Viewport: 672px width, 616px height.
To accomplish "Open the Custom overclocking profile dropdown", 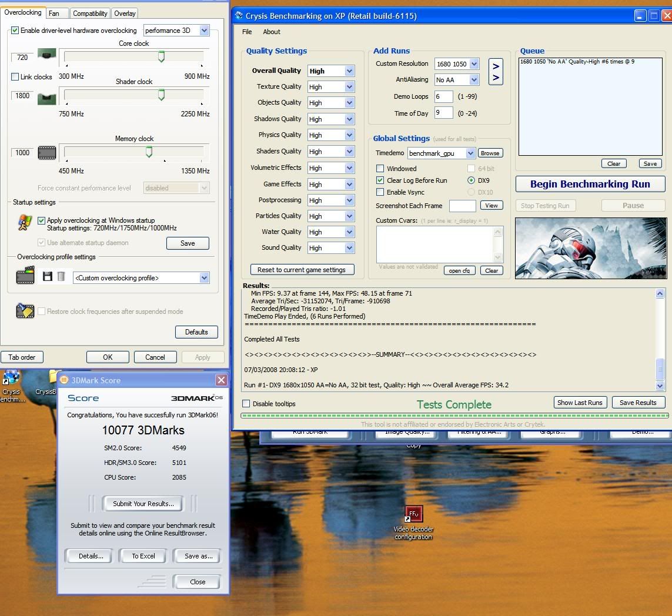I will 141,278.
